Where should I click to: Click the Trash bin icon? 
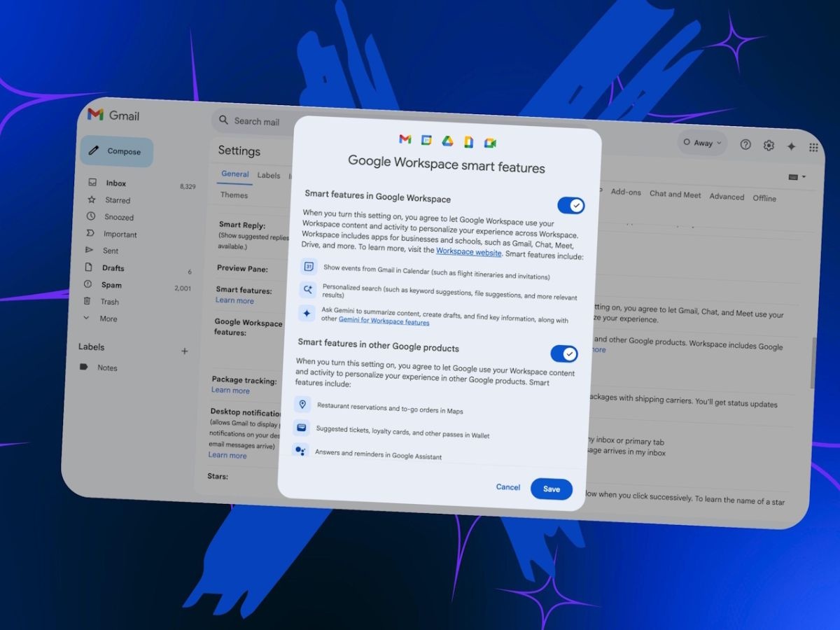coord(87,301)
